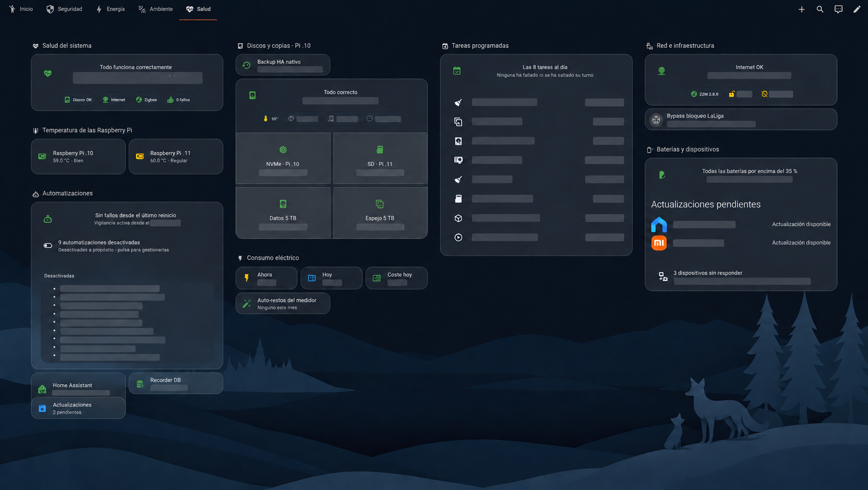Viewport: 868px width, 490px height.
Task: Click the 55° temperature chip
Action: (x=270, y=119)
